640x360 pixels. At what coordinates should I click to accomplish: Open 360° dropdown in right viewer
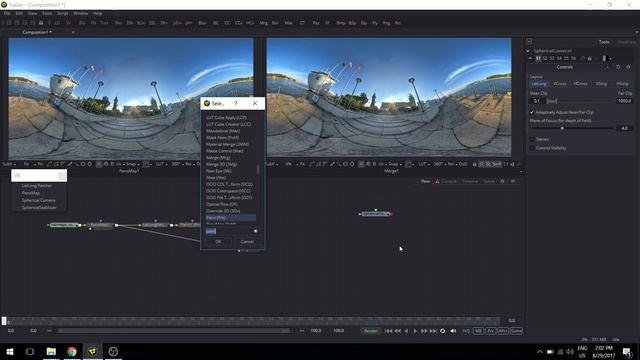pos(440,164)
